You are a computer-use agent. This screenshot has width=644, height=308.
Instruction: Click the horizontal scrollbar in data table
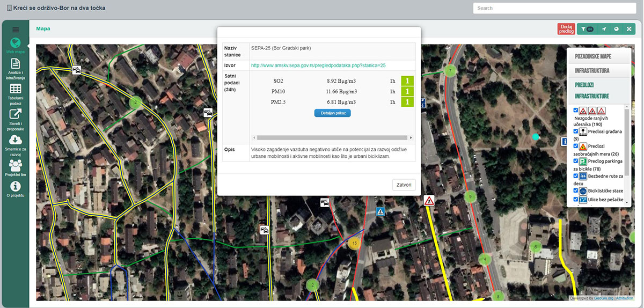tap(333, 137)
